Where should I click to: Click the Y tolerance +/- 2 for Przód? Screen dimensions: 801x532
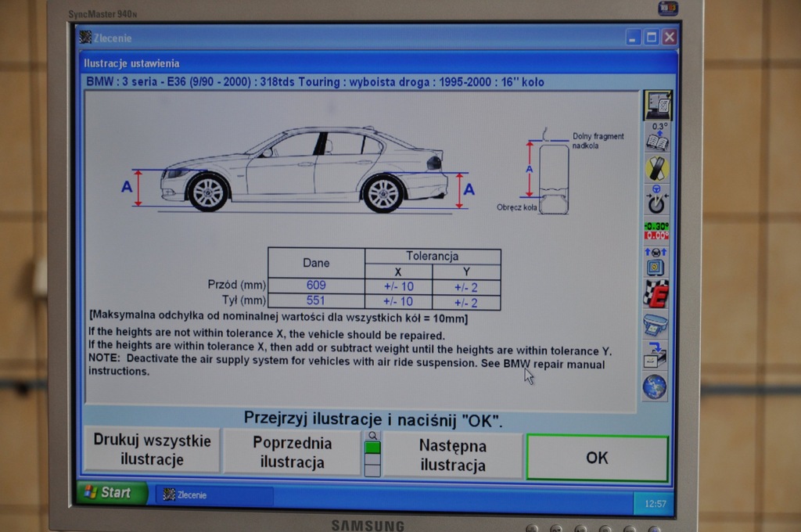[x=466, y=288]
